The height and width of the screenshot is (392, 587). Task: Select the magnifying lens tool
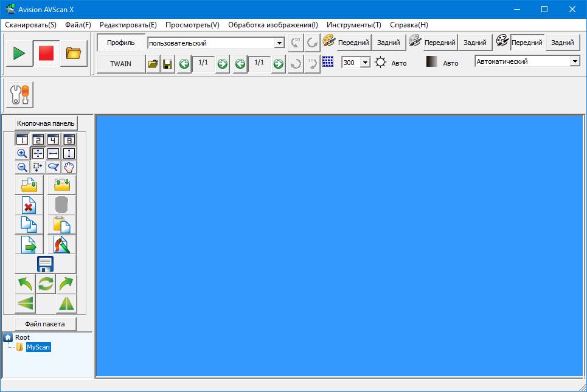pyautogui.click(x=53, y=167)
